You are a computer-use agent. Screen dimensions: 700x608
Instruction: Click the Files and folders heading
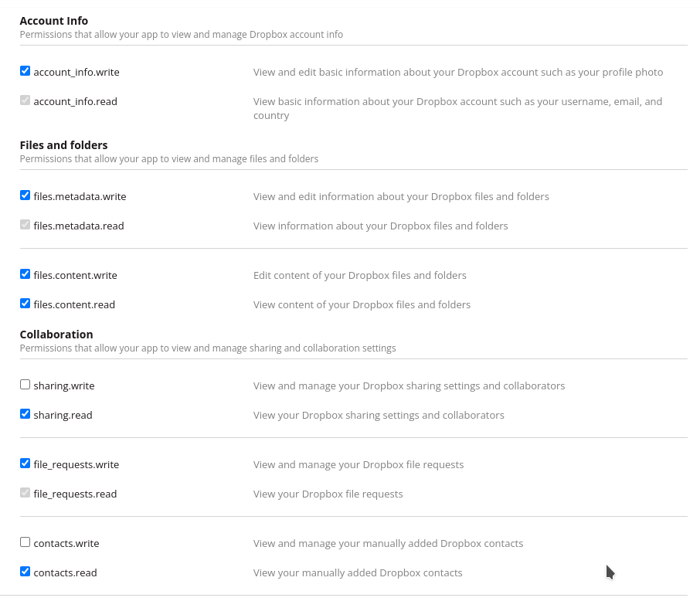click(x=63, y=144)
